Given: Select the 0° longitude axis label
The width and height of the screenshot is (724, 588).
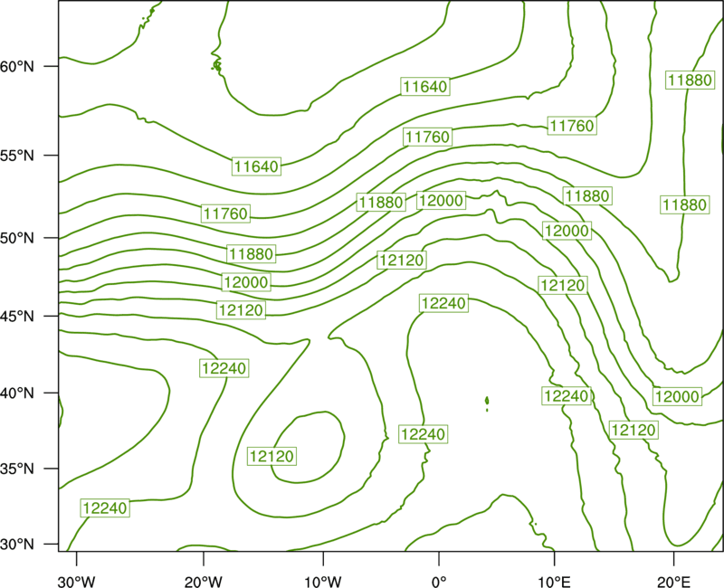Looking at the screenshot, I should click(x=439, y=582).
